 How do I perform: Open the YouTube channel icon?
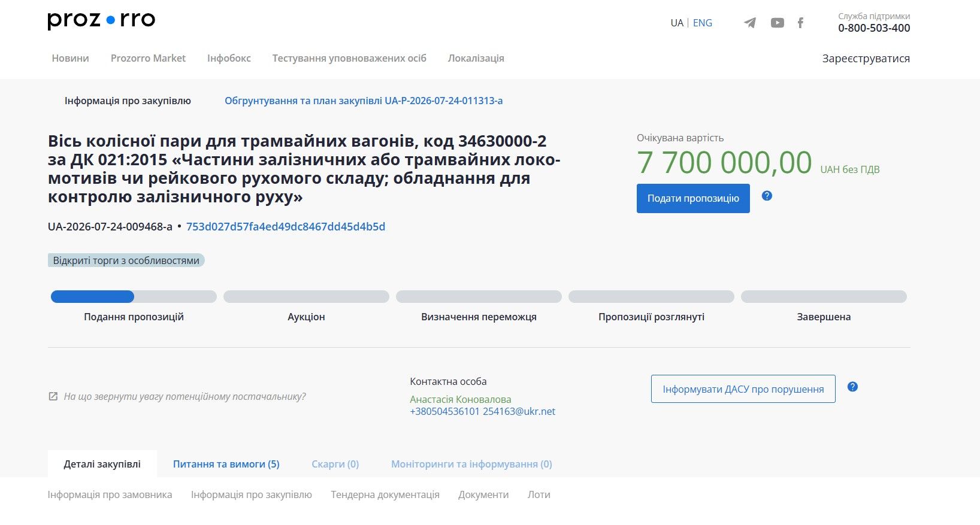[778, 23]
